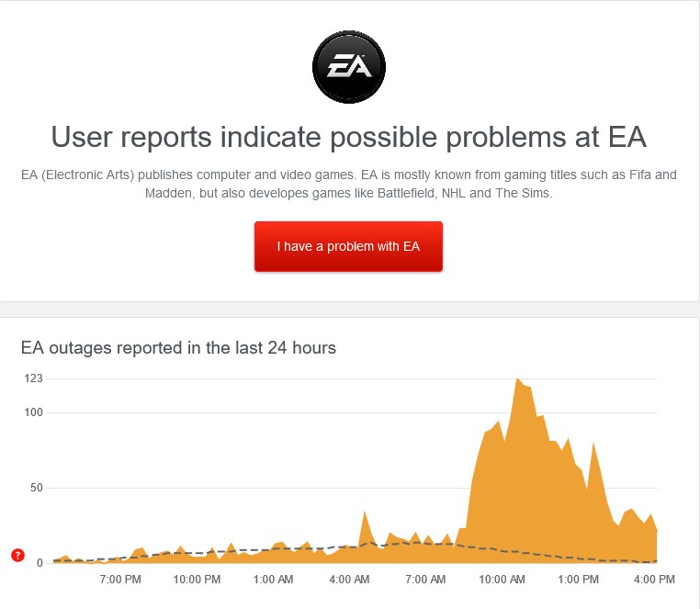The width and height of the screenshot is (700, 609).
Task: Click the 10:00 AM time axis label
Action: [502, 580]
